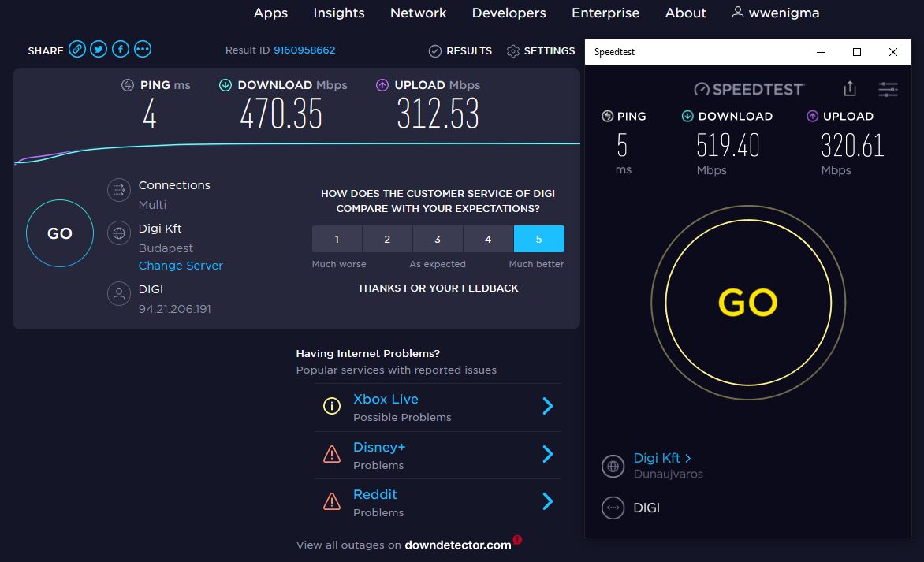Minimize the Speedtest app window
The height and width of the screenshot is (562, 924).
pos(820,52)
